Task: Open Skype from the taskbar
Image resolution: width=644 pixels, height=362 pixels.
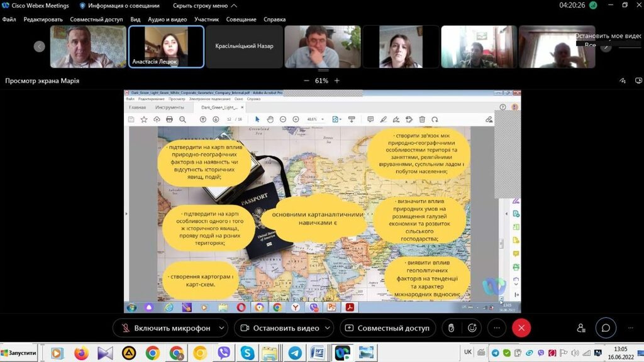Action: (x=247, y=353)
